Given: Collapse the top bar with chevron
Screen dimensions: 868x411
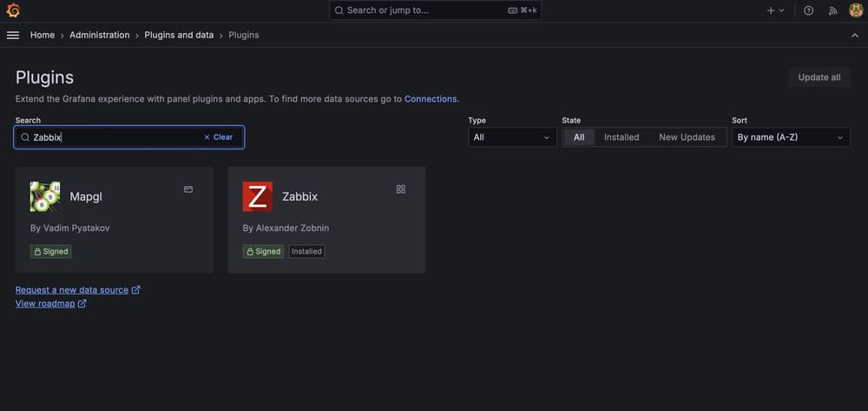Looking at the screenshot, I should pyautogui.click(x=855, y=36).
